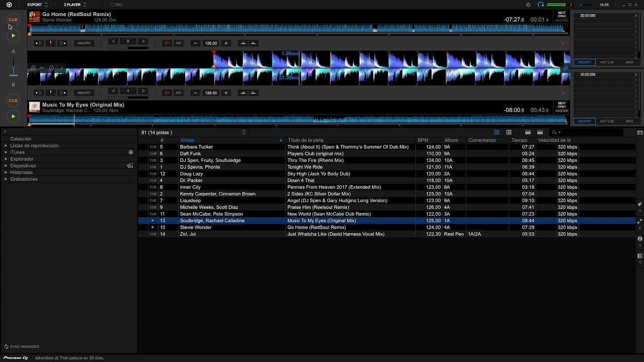Beat jump backward on deck B
The height and width of the screenshot is (362, 644).
coord(114,91)
